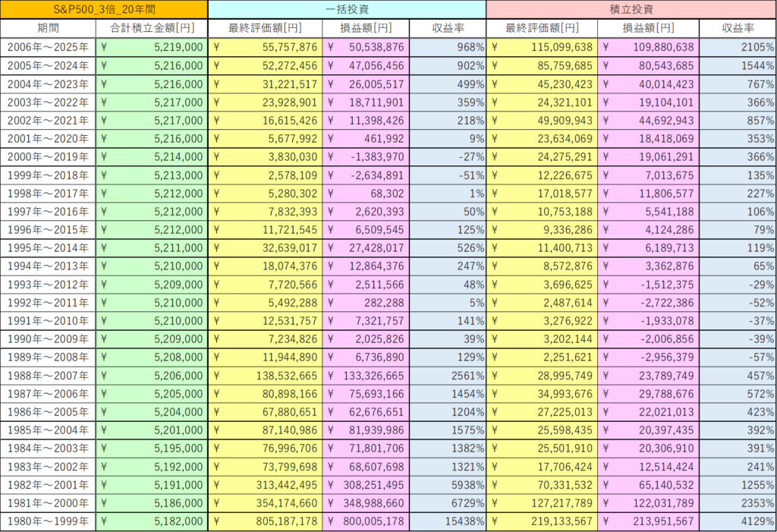
Task: Select the 2105% return rate cell
Action: (737, 47)
